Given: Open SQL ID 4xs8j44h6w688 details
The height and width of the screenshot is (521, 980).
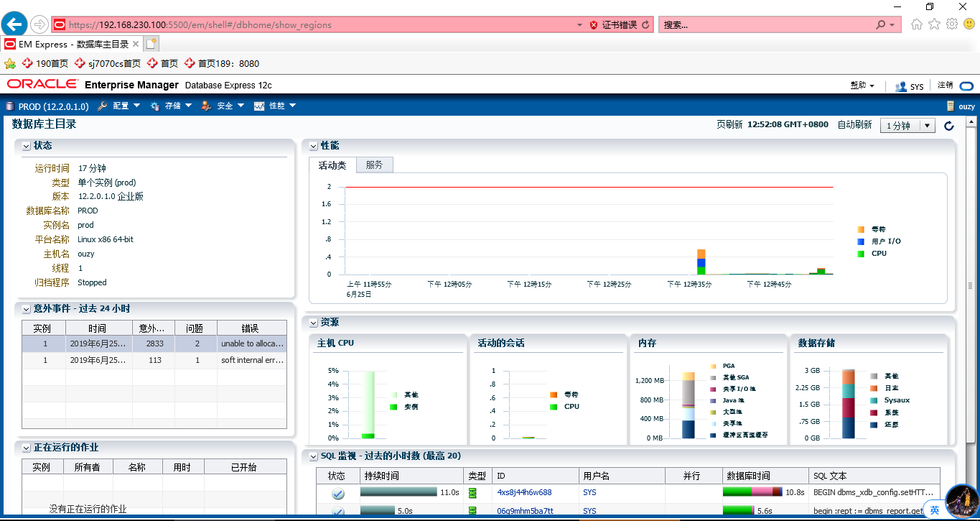Looking at the screenshot, I should point(524,492).
